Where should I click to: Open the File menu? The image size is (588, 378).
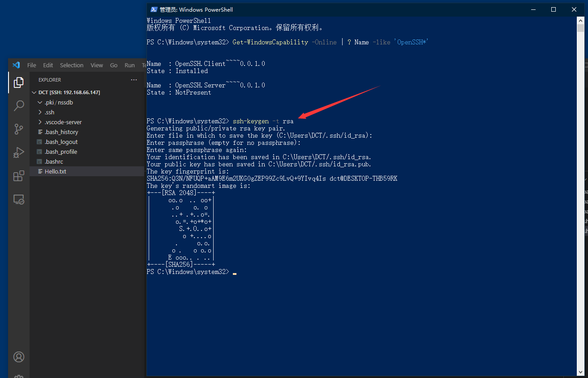pos(31,65)
